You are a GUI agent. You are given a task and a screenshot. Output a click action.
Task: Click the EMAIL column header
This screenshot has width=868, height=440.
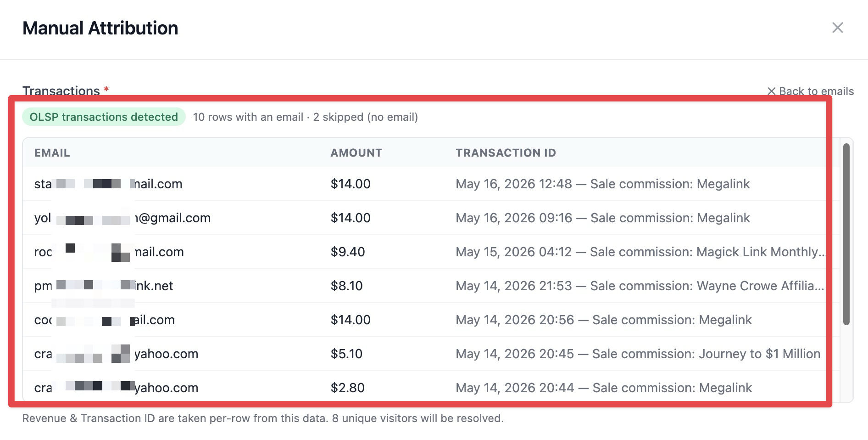point(52,153)
